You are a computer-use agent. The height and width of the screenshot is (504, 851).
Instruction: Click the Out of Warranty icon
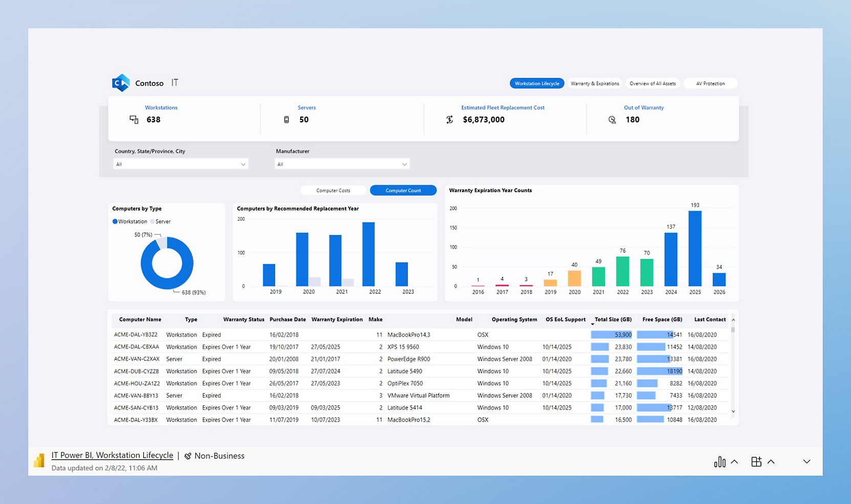pyautogui.click(x=612, y=120)
